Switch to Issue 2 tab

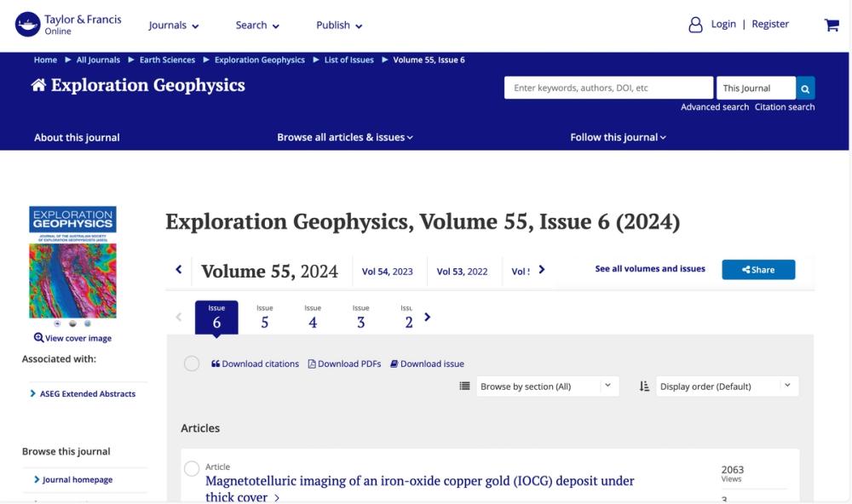click(407, 318)
